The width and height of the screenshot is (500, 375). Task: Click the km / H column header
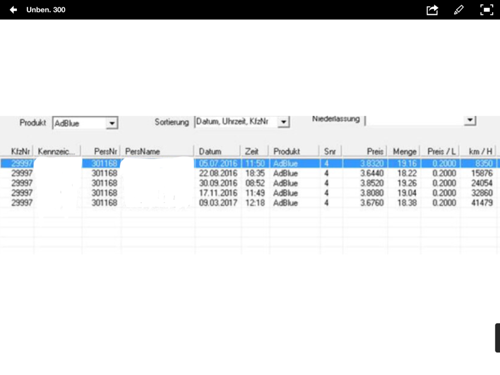pos(479,151)
